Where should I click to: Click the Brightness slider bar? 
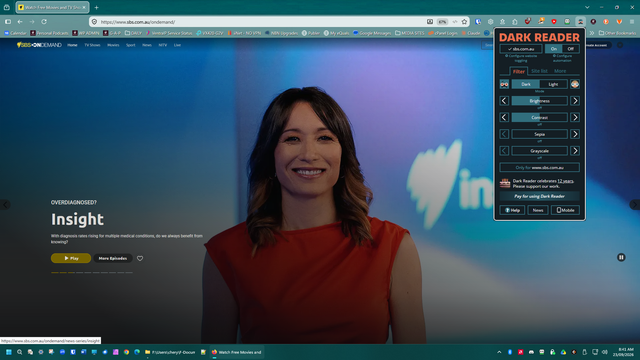[539, 101]
